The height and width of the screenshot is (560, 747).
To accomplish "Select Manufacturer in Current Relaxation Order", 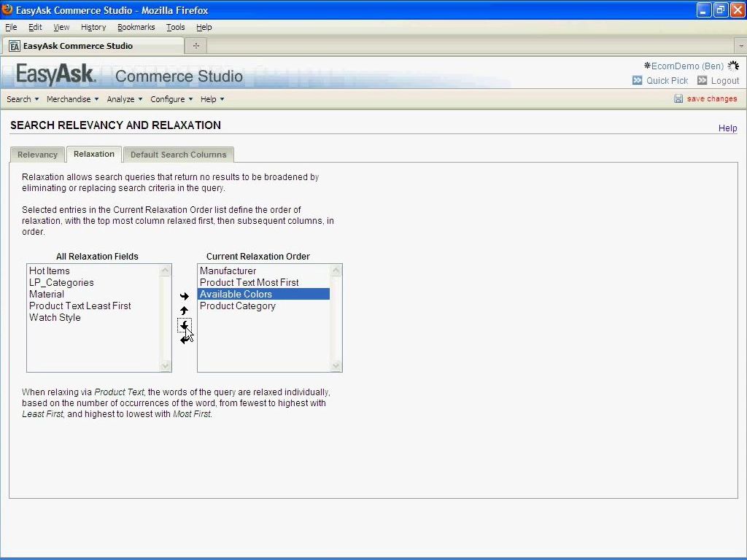I will pos(264,271).
